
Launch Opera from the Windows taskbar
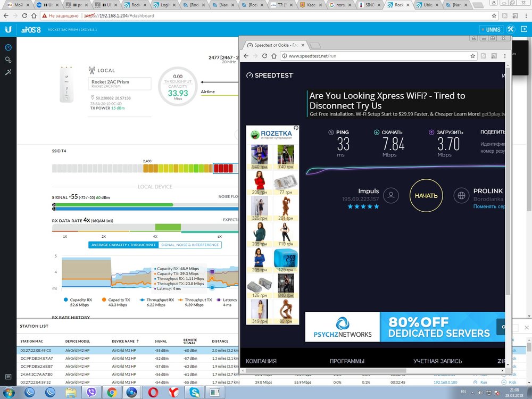click(x=152, y=392)
